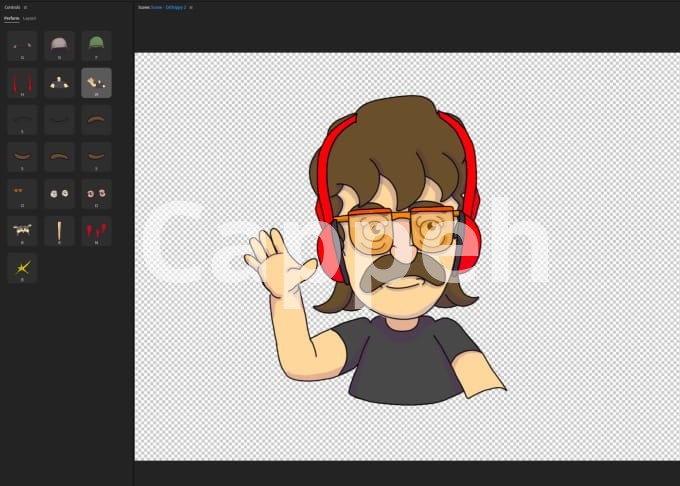Activate the orange glasses trigger
This screenshot has height=486, width=680.
22,193
